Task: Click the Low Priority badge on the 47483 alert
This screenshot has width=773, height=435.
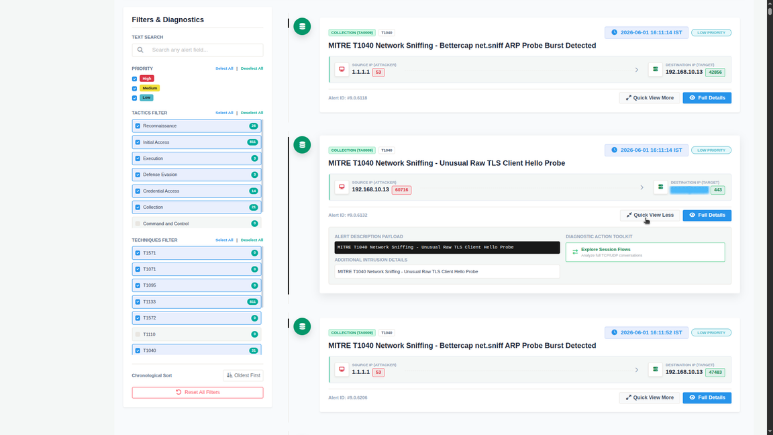Action: click(711, 332)
